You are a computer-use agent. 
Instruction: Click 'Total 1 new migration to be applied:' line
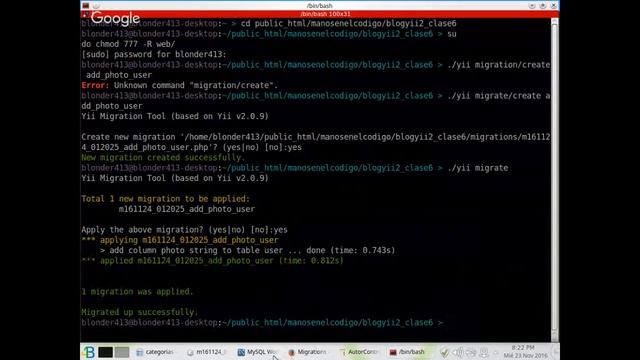[x=165, y=199]
